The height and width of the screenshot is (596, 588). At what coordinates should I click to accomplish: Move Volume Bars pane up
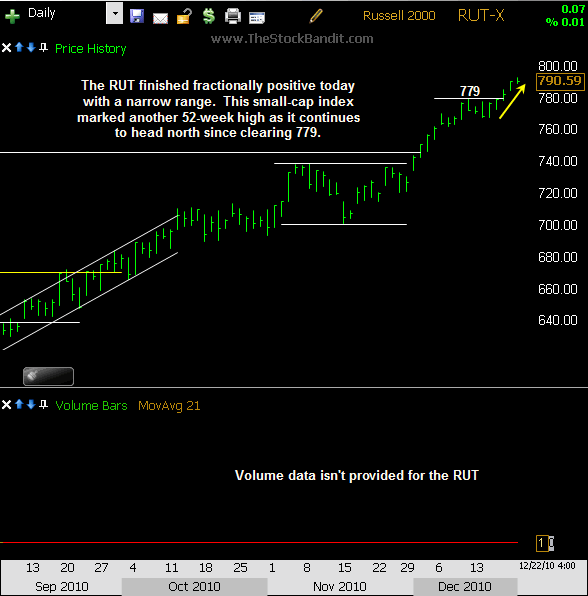pyautogui.click(x=19, y=404)
